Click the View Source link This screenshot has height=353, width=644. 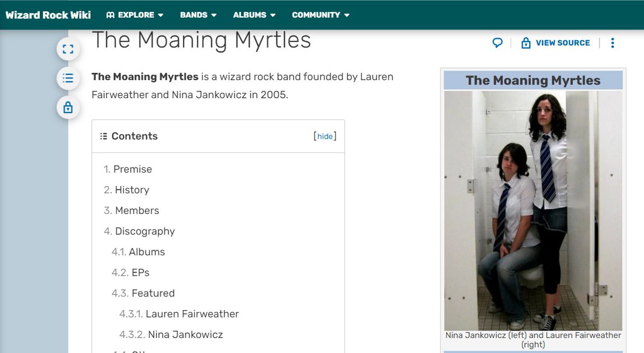[x=563, y=42]
